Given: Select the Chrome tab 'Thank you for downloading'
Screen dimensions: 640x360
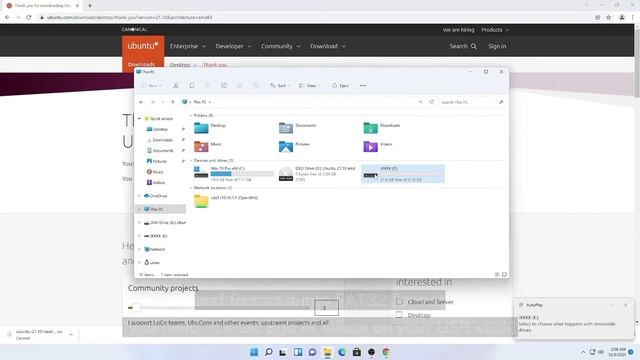Looking at the screenshot, I should click(x=42, y=6).
